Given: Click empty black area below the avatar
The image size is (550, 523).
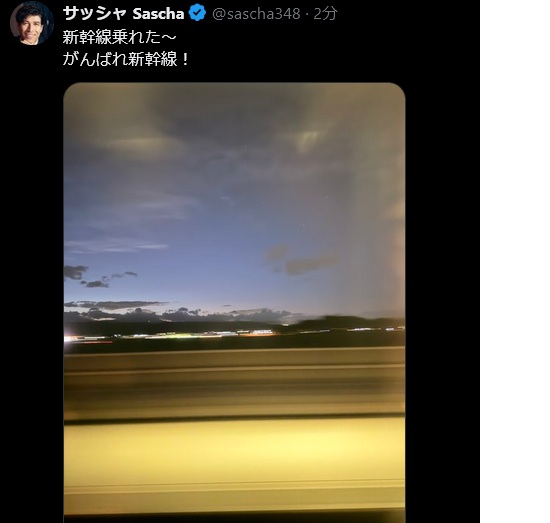Looking at the screenshot, I should tap(32, 281).
